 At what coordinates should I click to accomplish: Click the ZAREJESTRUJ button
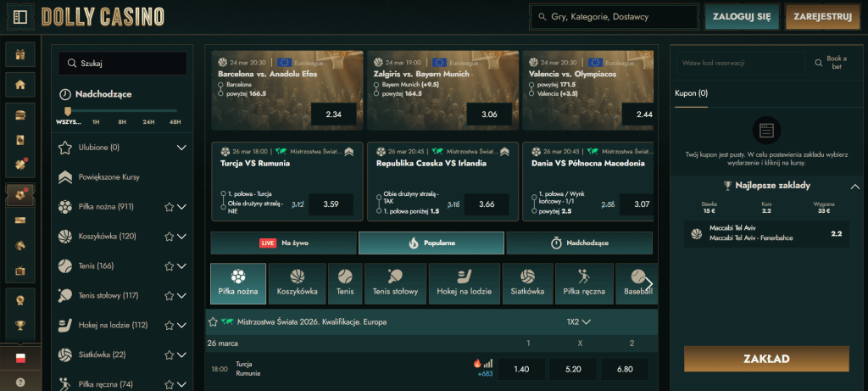coord(822,17)
